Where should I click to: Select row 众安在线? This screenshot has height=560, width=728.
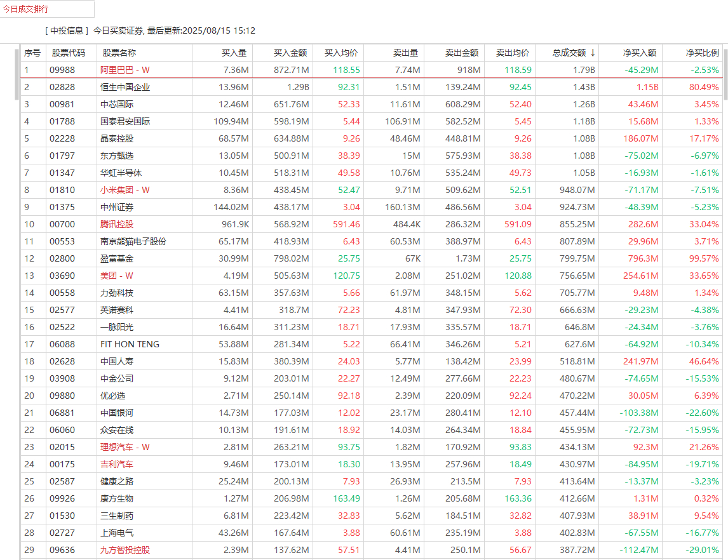[372, 430]
